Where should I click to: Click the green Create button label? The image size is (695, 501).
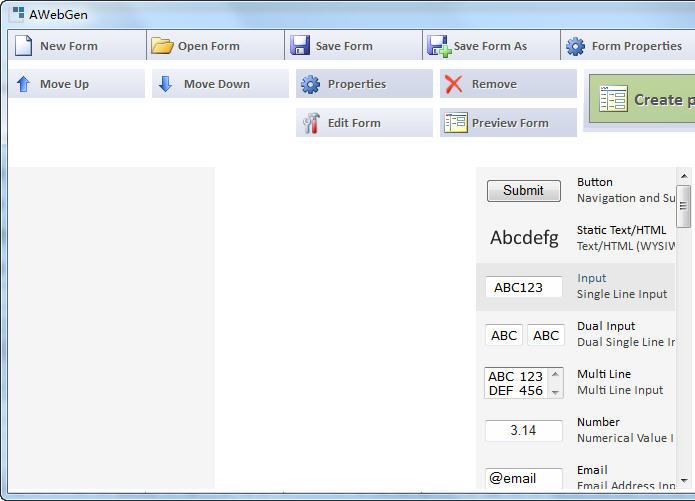[x=664, y=100]
